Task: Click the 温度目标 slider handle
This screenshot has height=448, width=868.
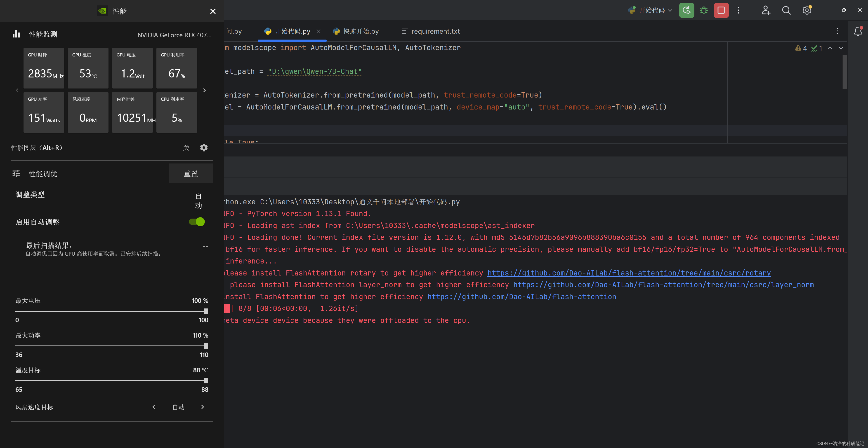Action: point(206,380)
